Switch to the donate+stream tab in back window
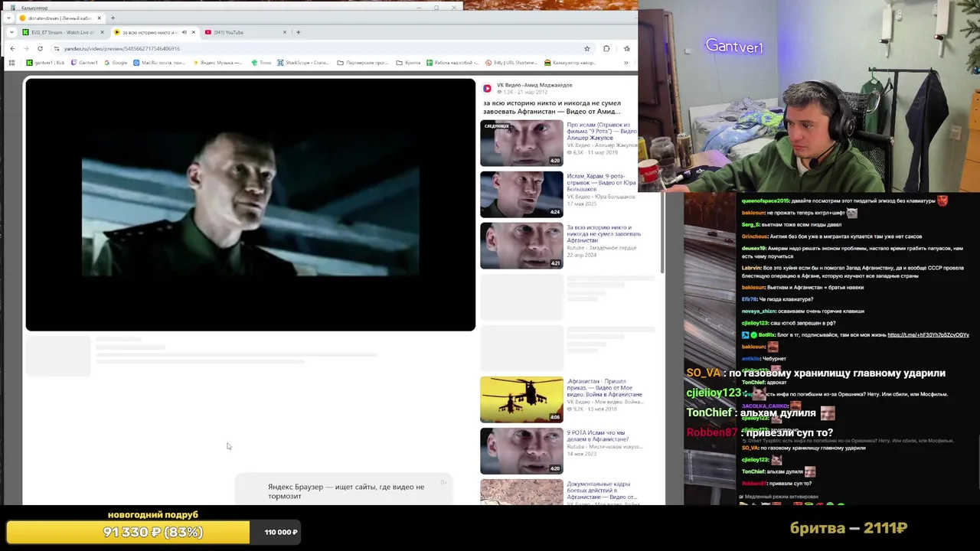The image size is (980, 551). [x=60, y=18]
